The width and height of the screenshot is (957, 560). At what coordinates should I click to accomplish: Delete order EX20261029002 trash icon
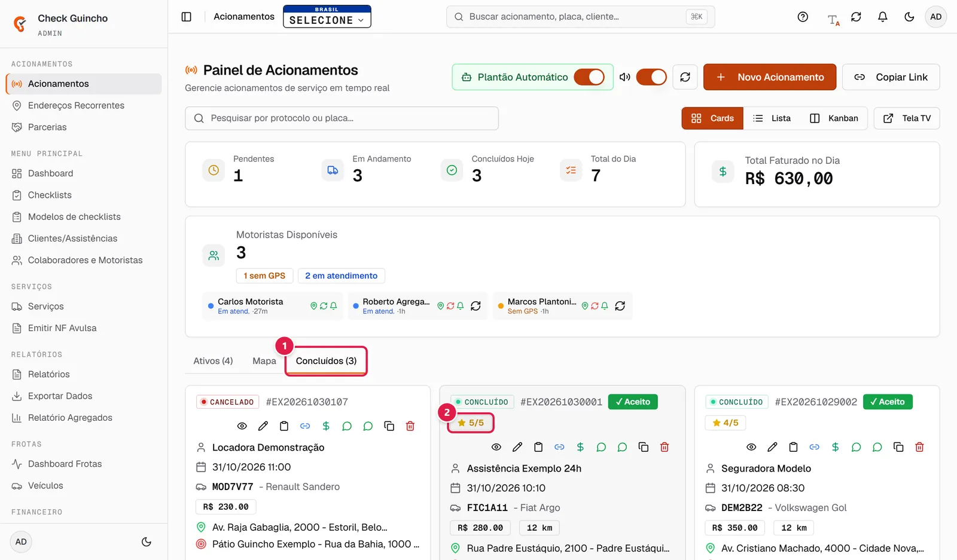click(919, 447)
